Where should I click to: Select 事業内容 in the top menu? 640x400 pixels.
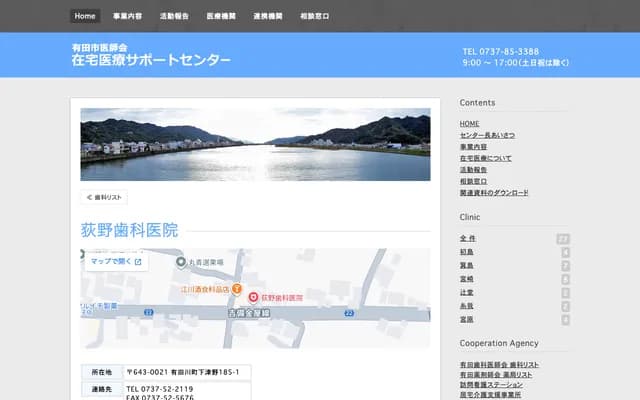127,16
